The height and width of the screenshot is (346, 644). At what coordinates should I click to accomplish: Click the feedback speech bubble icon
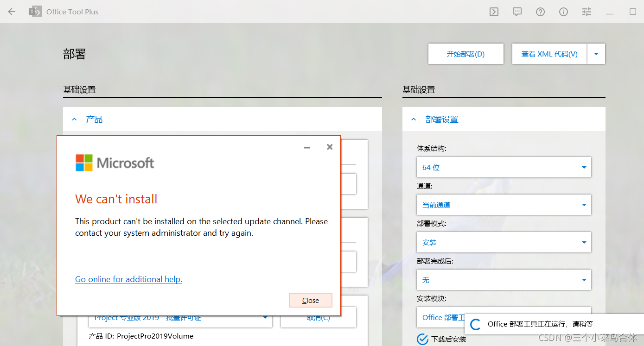coord(517,12)
